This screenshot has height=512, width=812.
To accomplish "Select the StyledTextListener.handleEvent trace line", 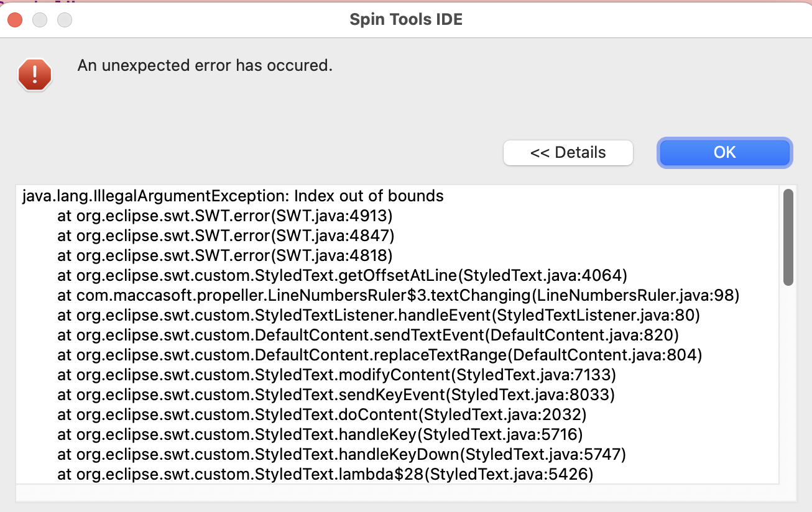I will coord(379,316).
